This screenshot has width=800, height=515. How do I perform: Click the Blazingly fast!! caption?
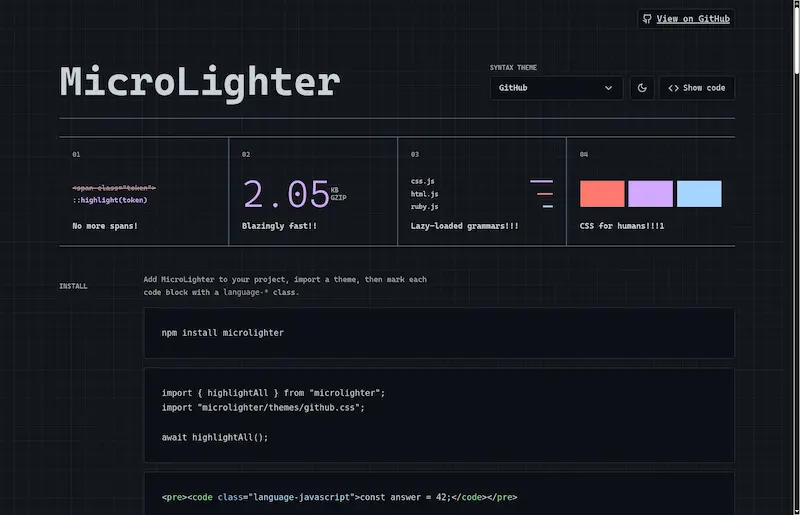coord(279,226)
